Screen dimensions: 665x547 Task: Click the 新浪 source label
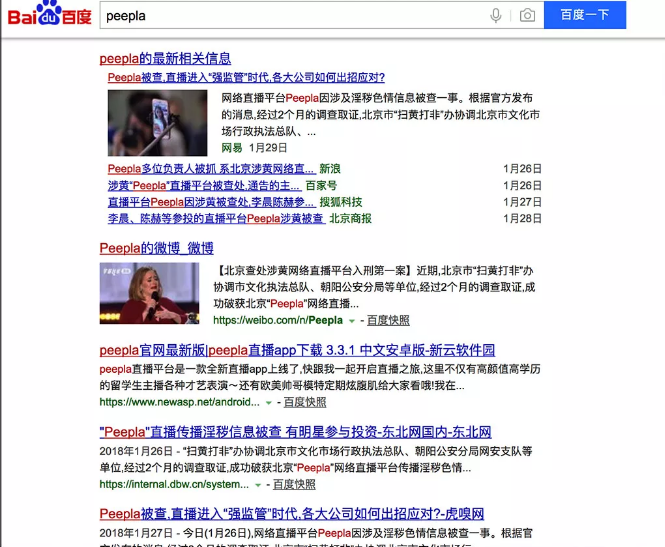[x=330, y=169]
